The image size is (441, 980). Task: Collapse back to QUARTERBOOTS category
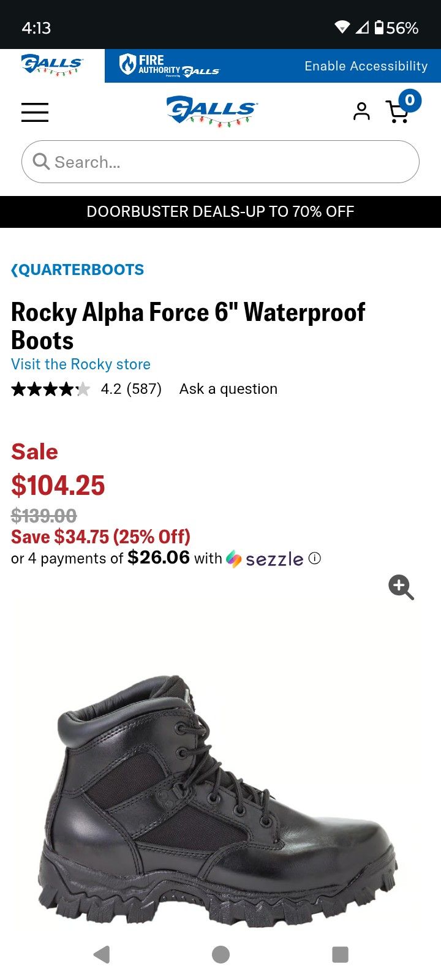(x=77, y=269)
